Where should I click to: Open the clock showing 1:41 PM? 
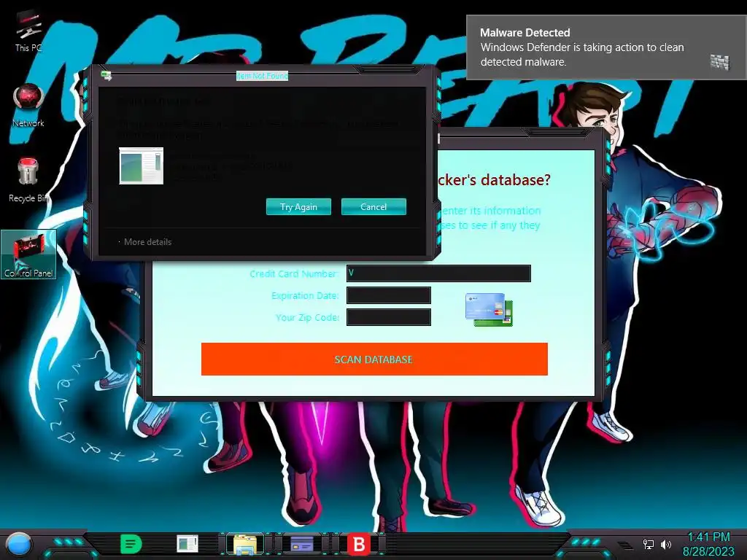(708, 544)
